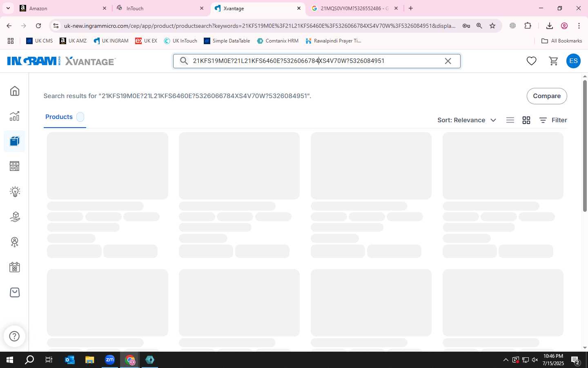Viewport: 588px width, 368px height.
Task: Switch to the Amazon browser tab
Action: pyautogui.click(x=62, y=8)
